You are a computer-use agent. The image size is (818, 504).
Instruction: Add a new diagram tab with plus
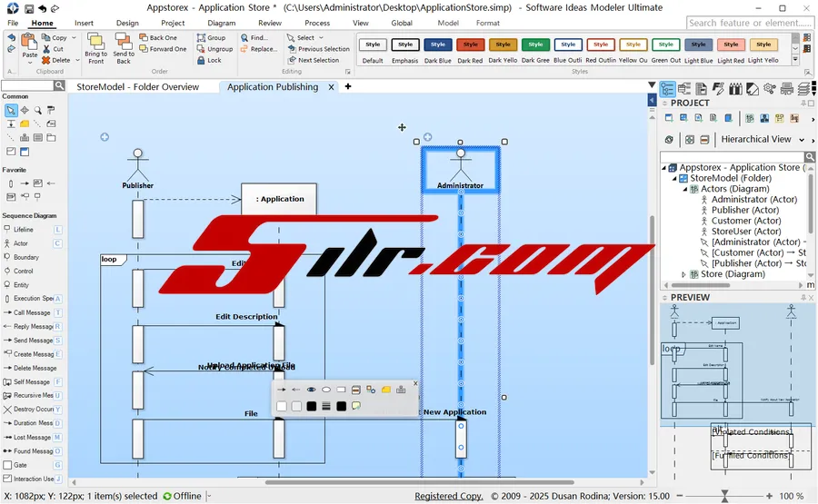click(348, 86)
